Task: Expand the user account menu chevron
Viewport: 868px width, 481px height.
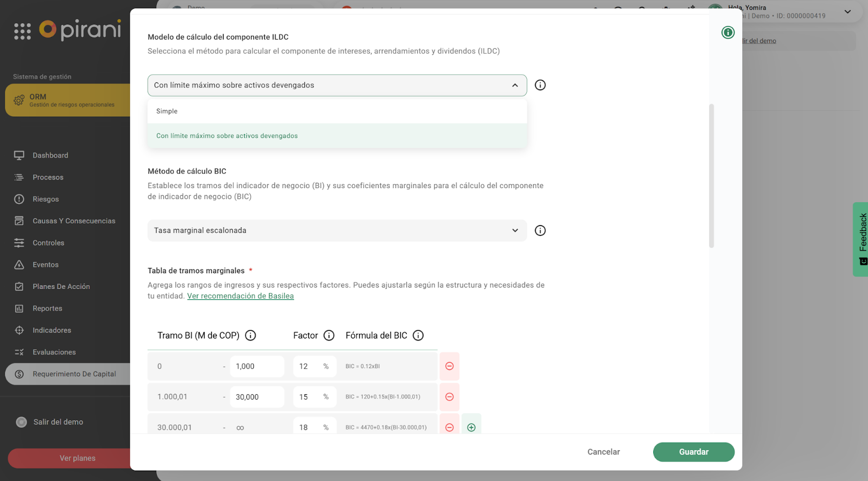Action: click(847, 12)
